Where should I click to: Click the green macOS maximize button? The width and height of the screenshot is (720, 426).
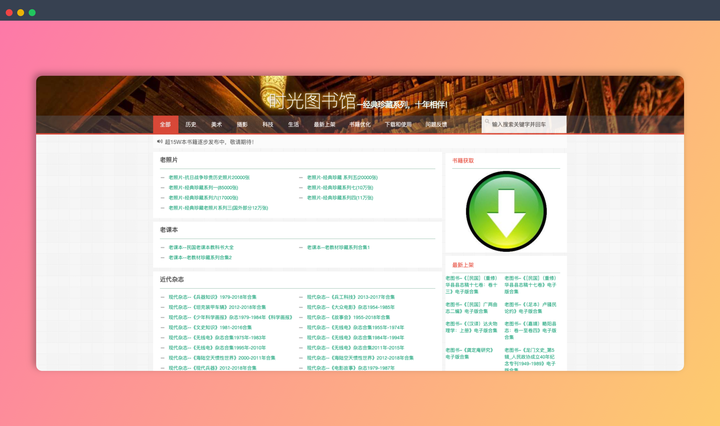pyautogui.click(x=32, y=13)
